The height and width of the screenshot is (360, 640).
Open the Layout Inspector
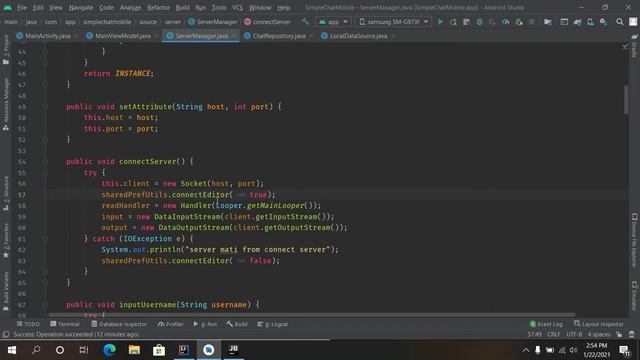click(x=598, y=324)
